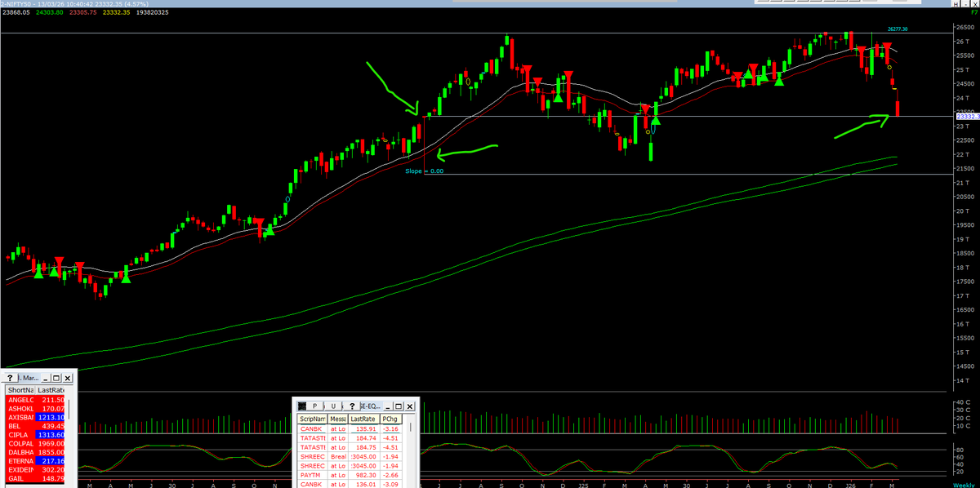The image size is (980, 488).
Task: Click the Messa column header
Action: click(338, 418)
